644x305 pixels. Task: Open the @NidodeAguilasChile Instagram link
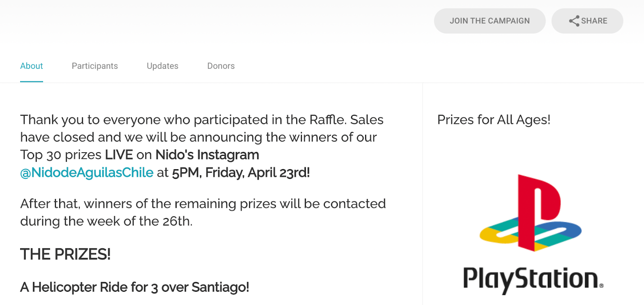click(87, 172)
